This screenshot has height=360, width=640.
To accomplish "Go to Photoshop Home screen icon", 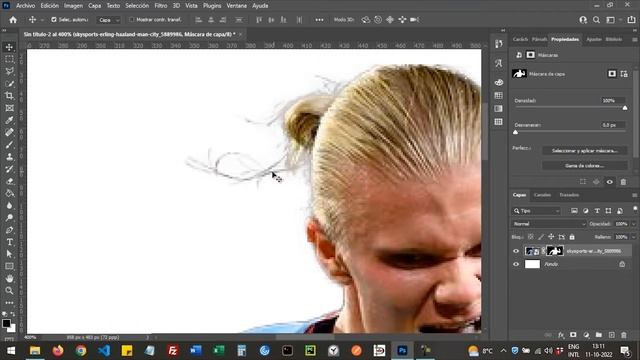I will [13, 20].
